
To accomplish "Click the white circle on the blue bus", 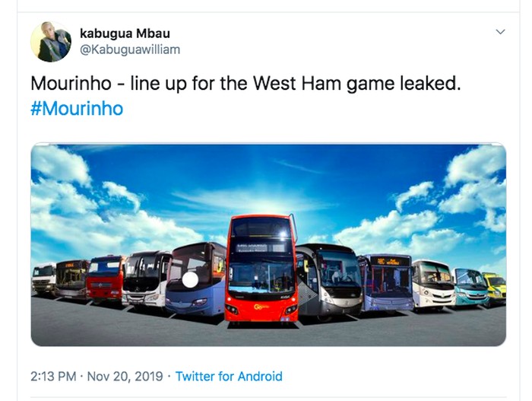I will click(190, 280).
